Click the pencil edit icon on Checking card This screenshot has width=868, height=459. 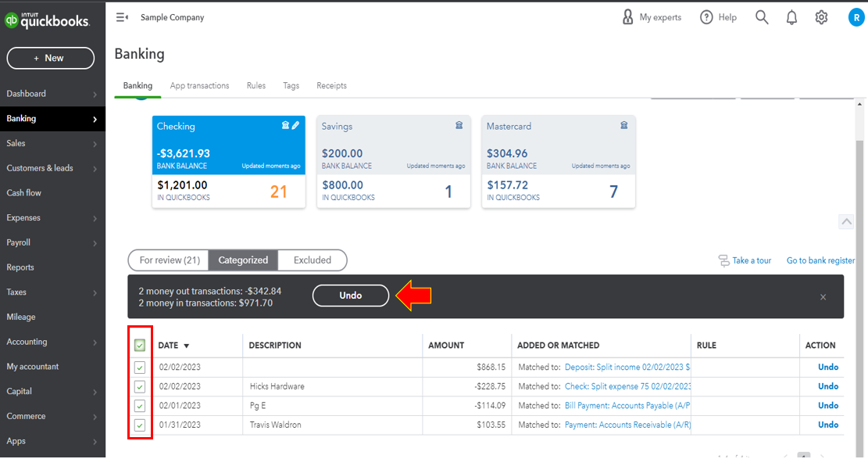click(x=295, y=125)
